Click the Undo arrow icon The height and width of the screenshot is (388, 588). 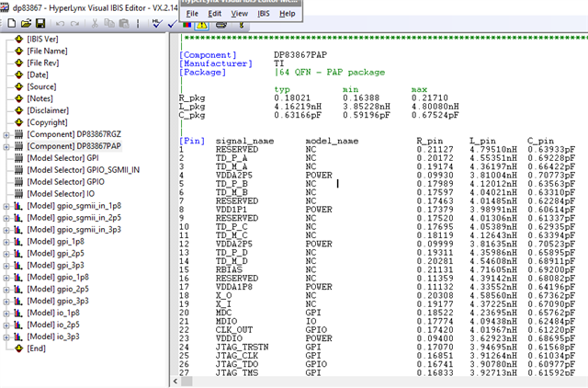[x=60, y=24]
